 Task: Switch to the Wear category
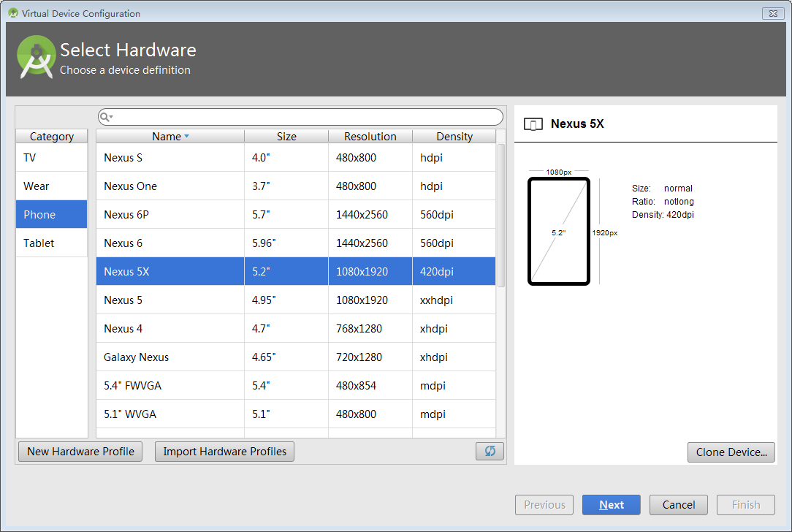51,186
